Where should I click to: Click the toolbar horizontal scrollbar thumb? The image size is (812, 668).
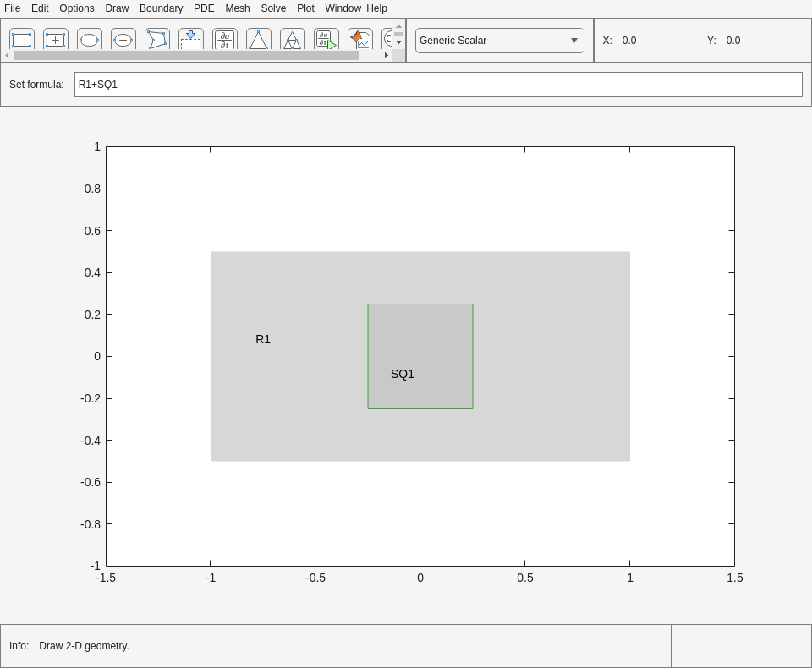click(186, 56)
